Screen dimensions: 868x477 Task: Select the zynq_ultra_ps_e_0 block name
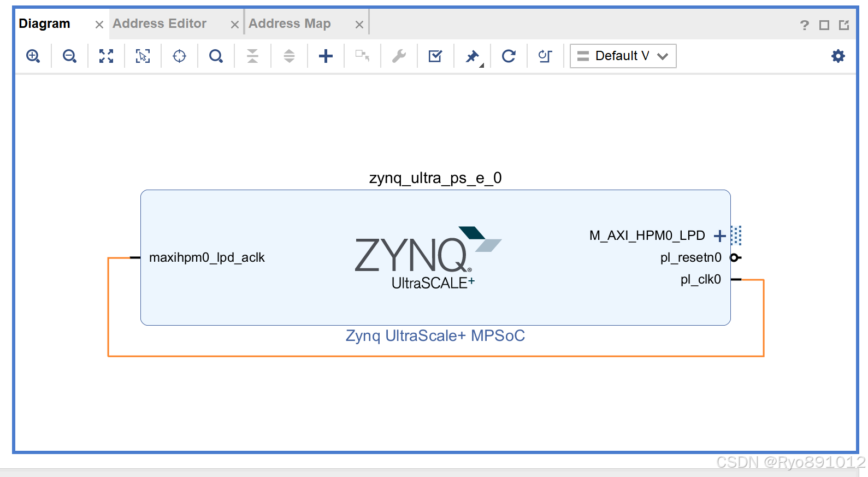(435, 178)
